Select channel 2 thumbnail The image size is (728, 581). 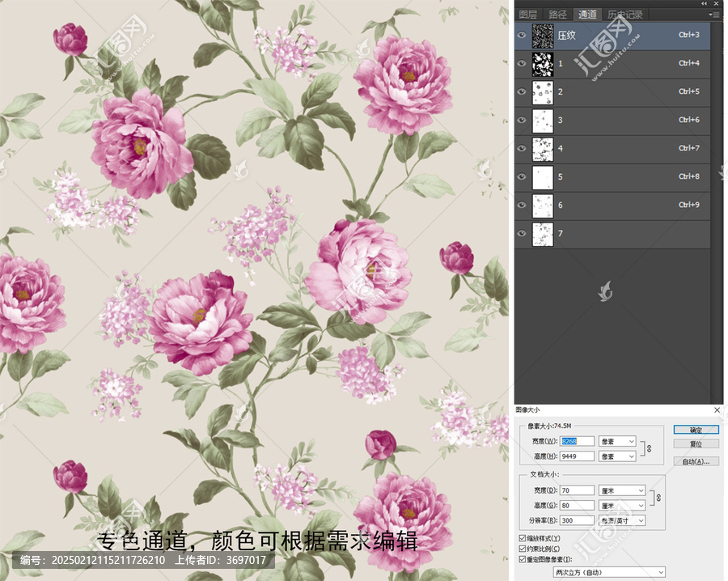[543, 92]
